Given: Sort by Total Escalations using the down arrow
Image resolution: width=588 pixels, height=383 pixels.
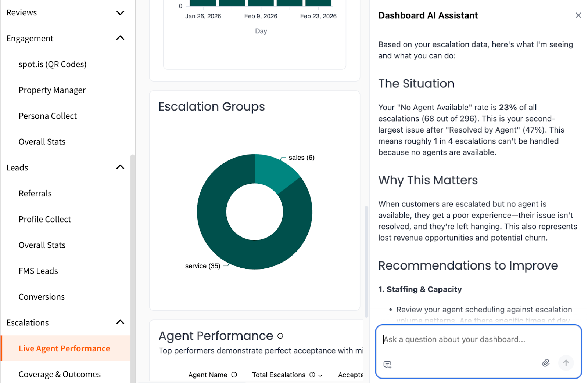Looking at the screenshot, I should point(320,375).
